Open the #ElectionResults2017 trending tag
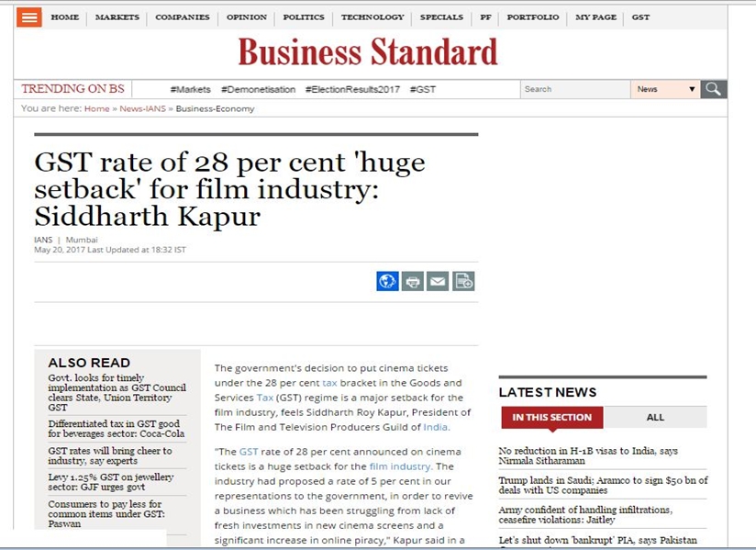The height and width of the screenshot is (550, 756). coord(352,89)
